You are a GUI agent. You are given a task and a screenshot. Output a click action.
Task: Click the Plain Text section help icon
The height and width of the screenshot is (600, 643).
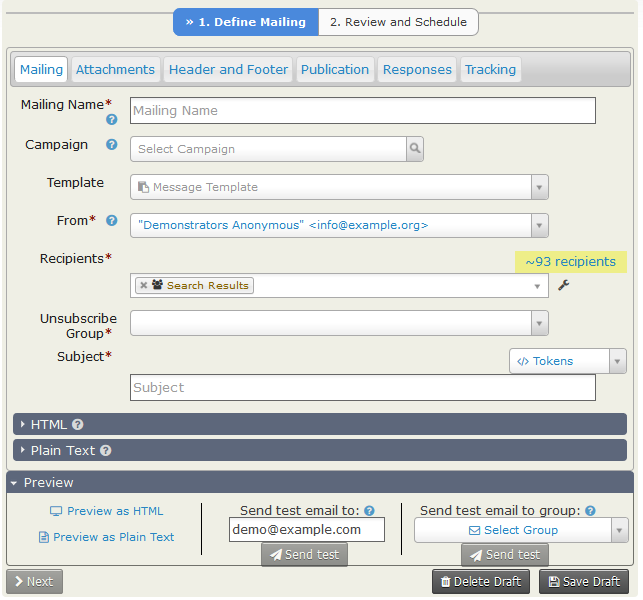[x=105, y=451]
